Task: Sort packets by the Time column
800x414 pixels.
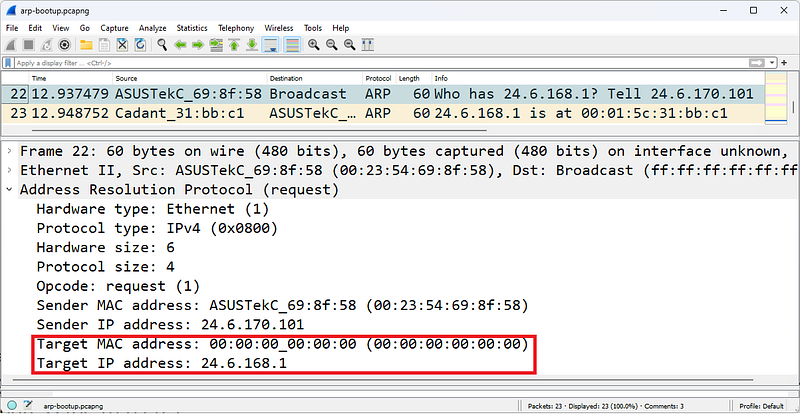Action: click(x=71, y=78)
